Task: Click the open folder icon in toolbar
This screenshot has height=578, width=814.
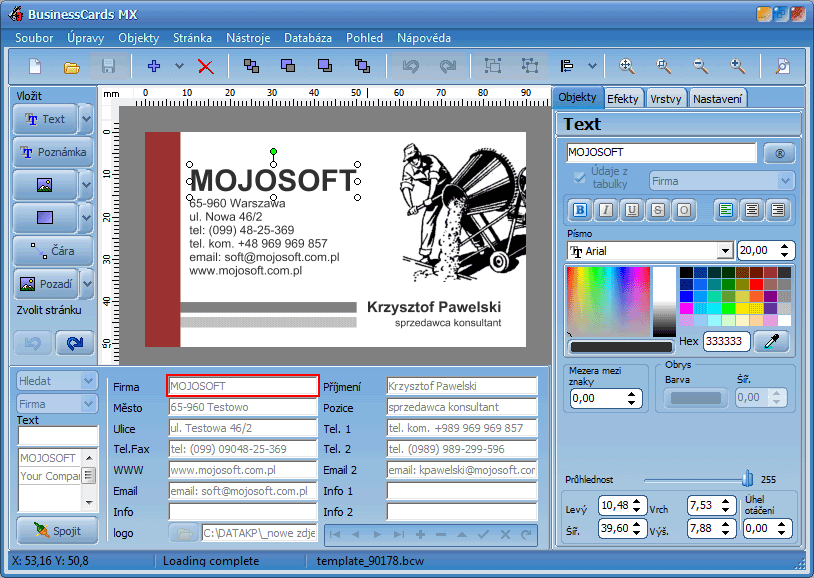Action: 72,67
